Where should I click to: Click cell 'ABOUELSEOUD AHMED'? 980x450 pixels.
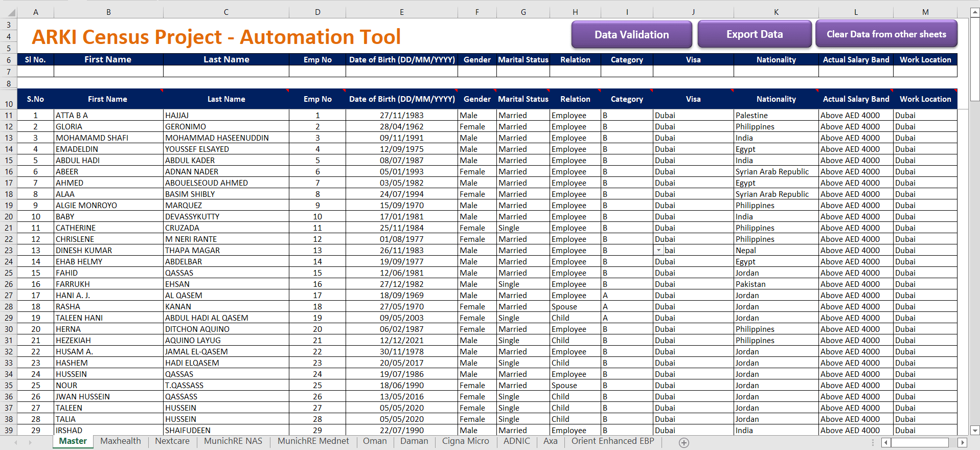(226, 183)
